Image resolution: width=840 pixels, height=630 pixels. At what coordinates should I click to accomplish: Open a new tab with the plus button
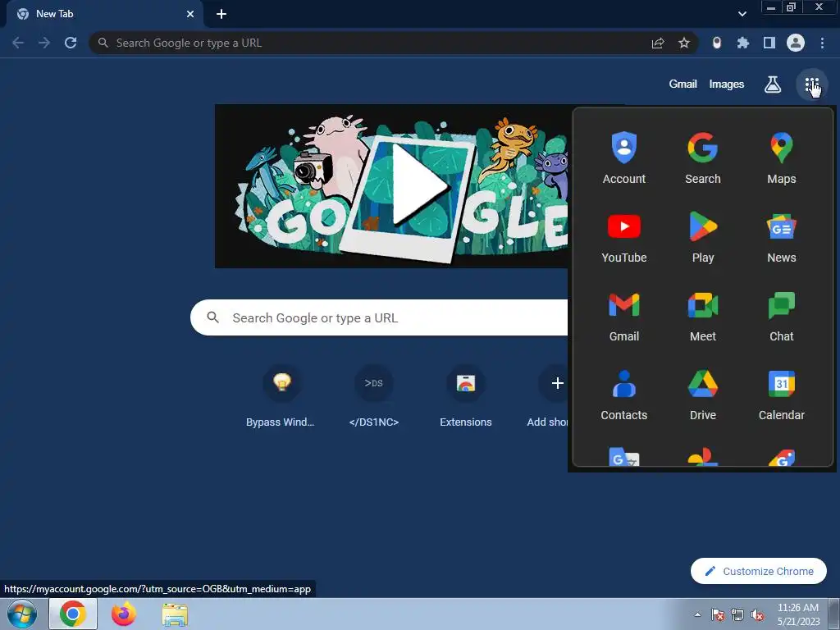coord(221,14)
